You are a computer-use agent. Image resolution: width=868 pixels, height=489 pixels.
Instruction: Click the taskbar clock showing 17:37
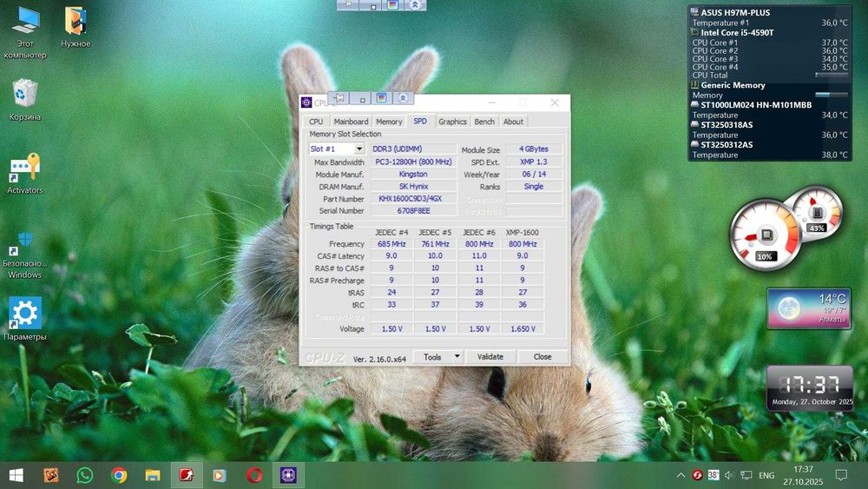(x=803, y=475)
